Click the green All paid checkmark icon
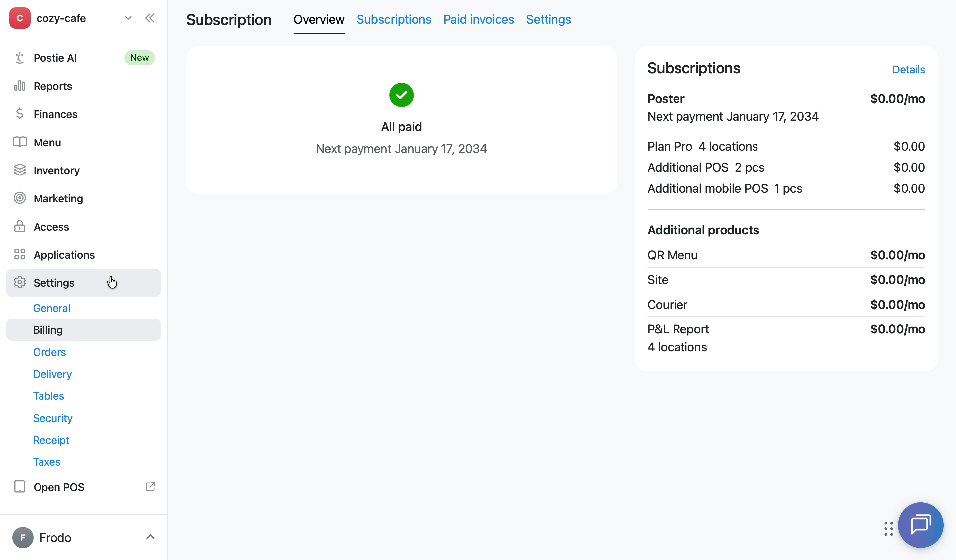 tap(401, 95)
